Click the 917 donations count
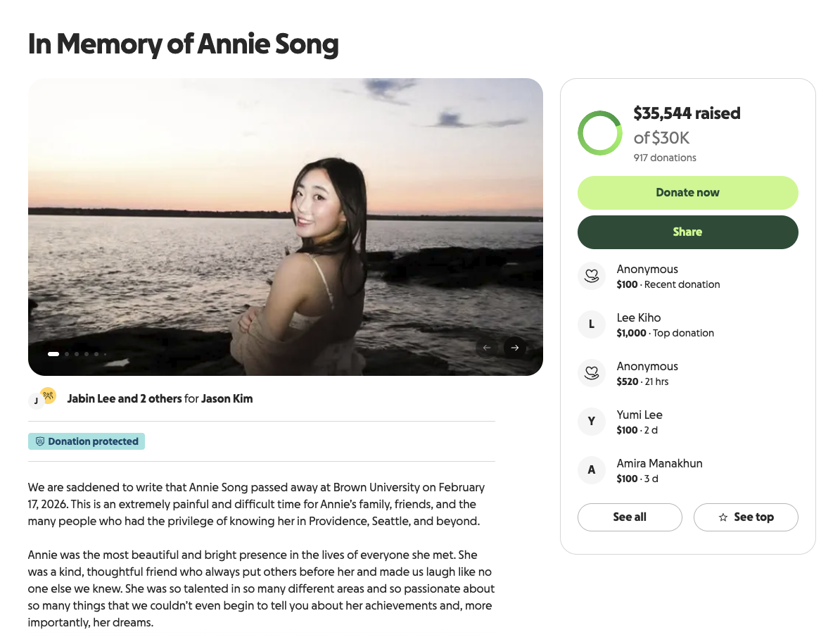This screenshot has height=637, width=840. pos(665,158)
